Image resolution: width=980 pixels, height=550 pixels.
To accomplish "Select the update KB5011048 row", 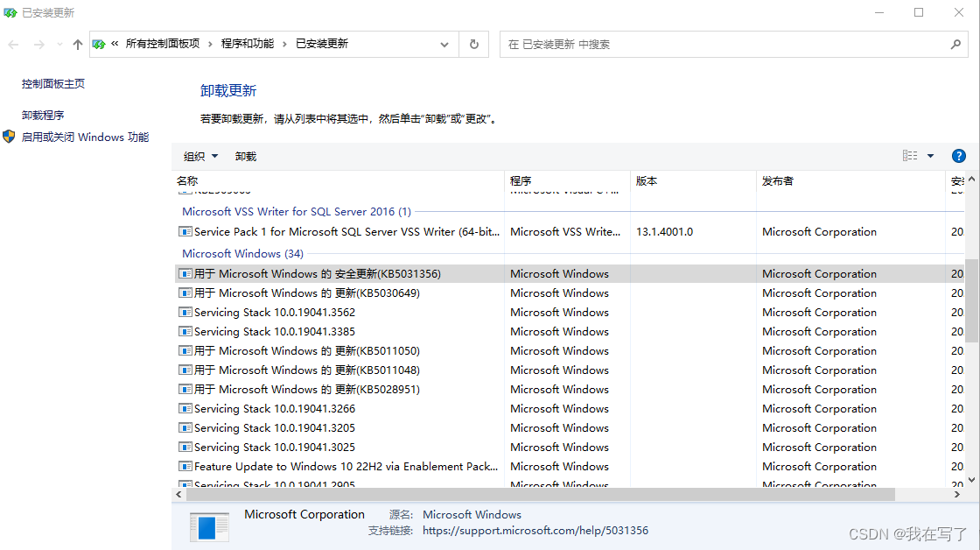I will click(570, 370).
